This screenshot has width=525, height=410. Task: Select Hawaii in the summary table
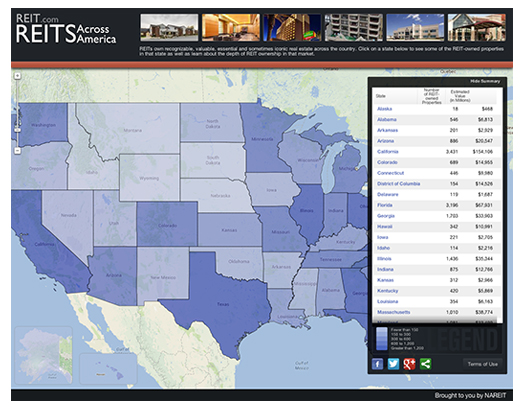384,227
